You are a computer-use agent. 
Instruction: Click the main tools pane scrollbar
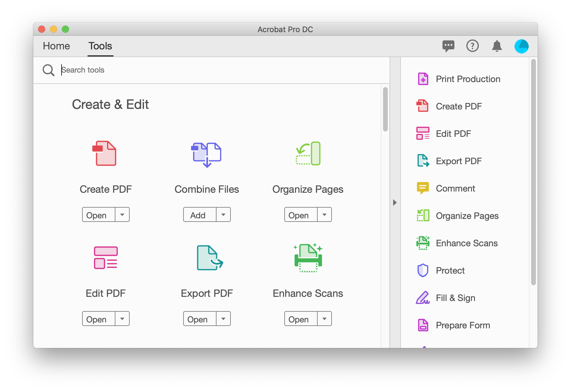pos(385,109)
